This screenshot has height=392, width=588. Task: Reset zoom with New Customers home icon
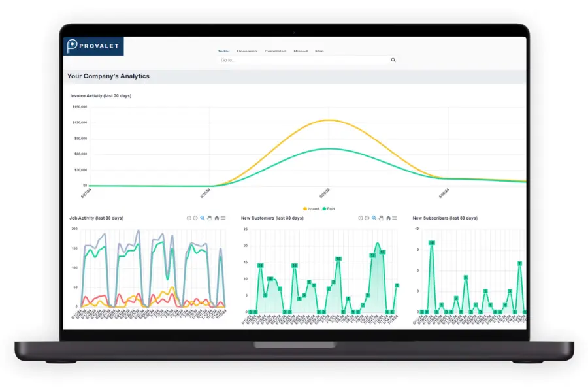(x=388, y=218)
